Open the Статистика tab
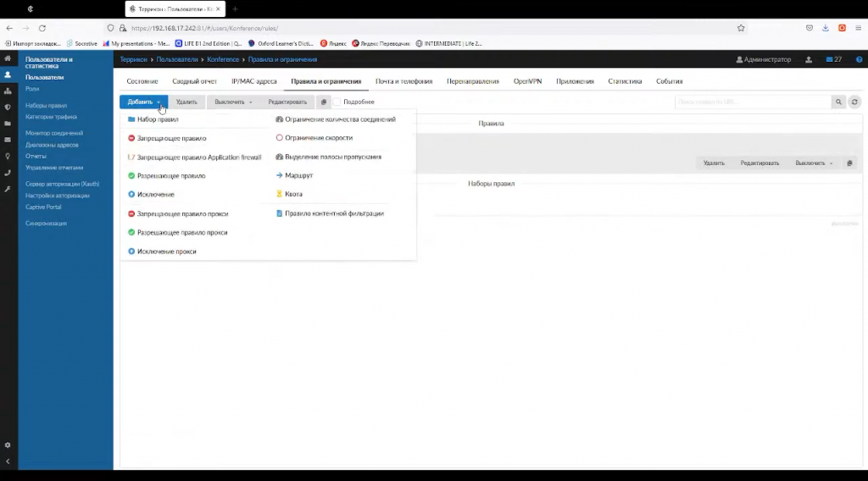 point(625,81)
